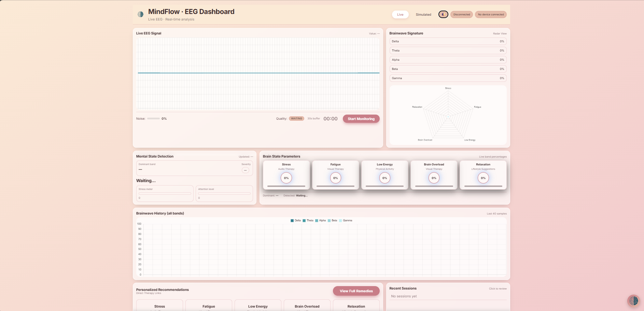Open Fatigue recommendation card
This screenshot has width=644, height=311.
pos(209,305)
